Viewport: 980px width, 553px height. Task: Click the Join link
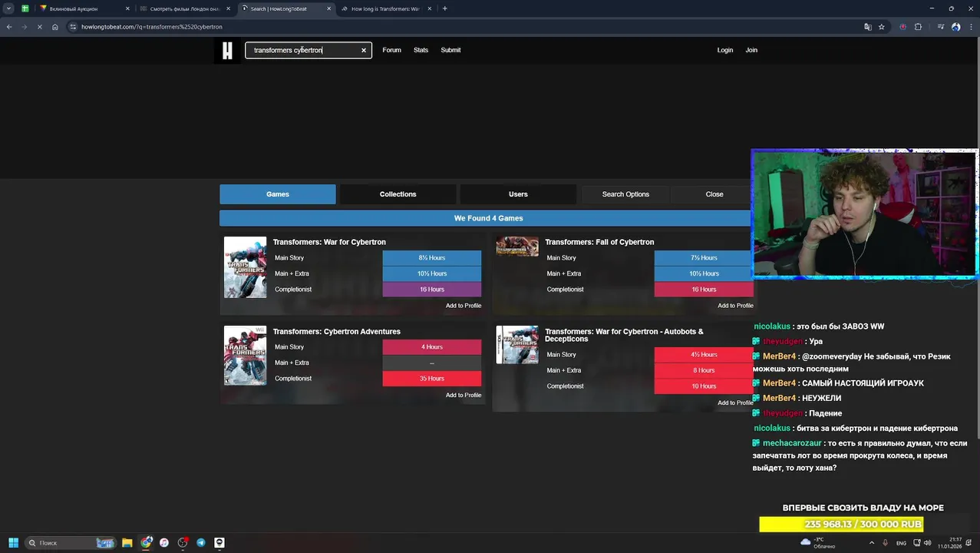pos(751,50)
